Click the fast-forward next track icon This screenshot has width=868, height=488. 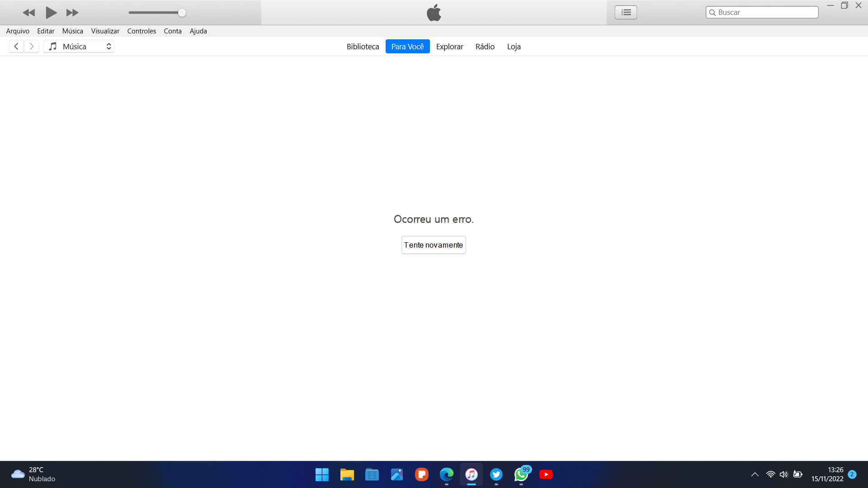pos(72,13)
